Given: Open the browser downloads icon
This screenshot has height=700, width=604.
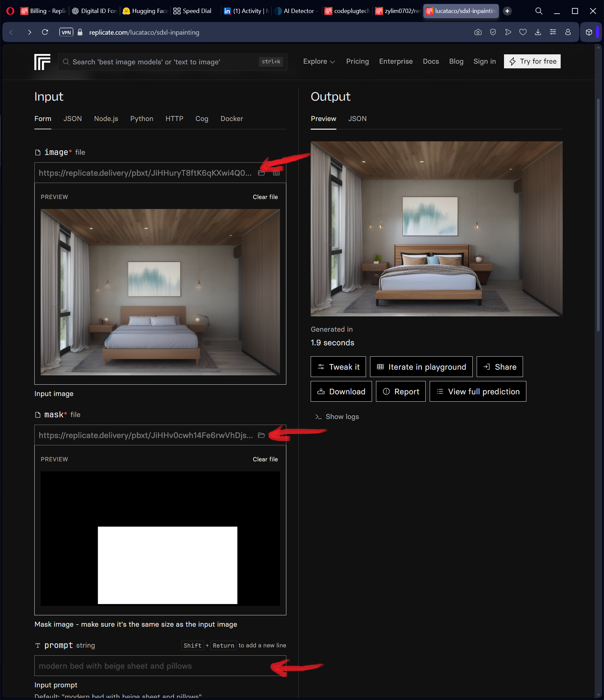Looking at the screenshot, I should 538,32.
